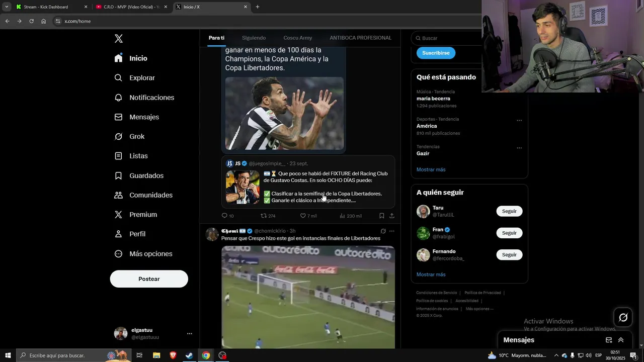The image size is (644, 362).
Task: Click the Buscar search field
Action: (448, 38)
